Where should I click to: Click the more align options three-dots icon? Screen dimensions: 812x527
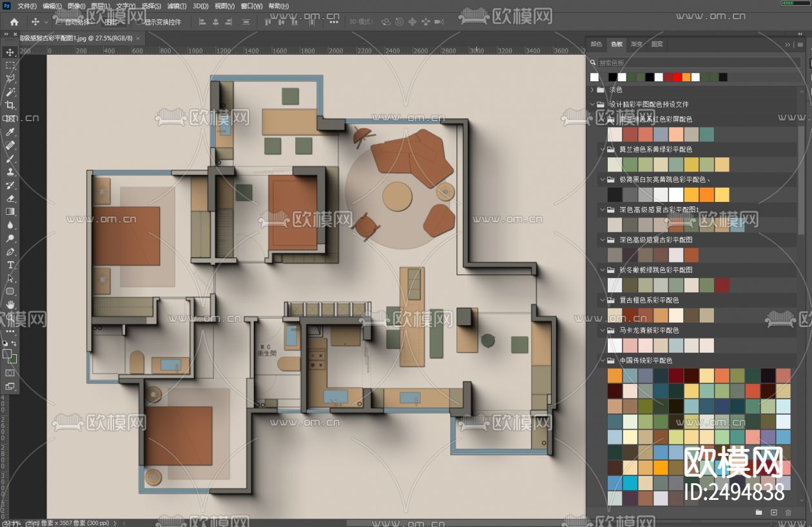pyautogui.click(x=333, y=22)
